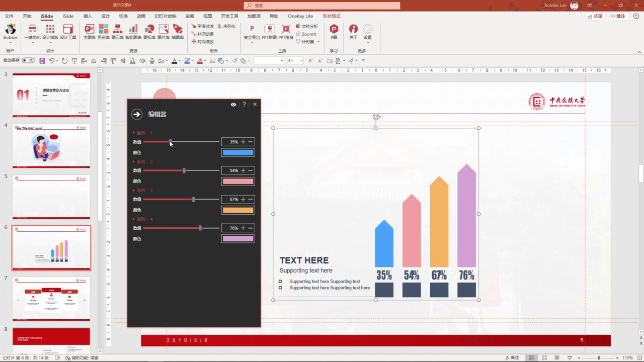Open the 主题库 theme library

pos(89,32)
